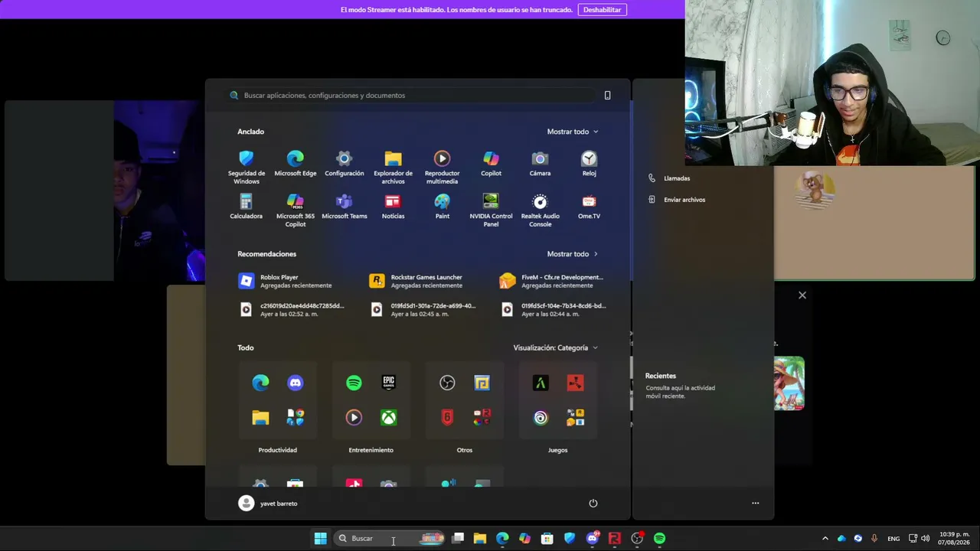Open Epic Games in Entretenimiento group
This screenshot has height=551, width=980.
pyautogui.click(x=389, y=383)
